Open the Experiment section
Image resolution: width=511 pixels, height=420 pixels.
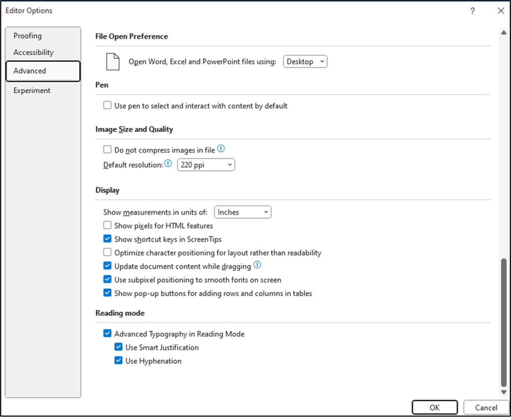point(32,90)
